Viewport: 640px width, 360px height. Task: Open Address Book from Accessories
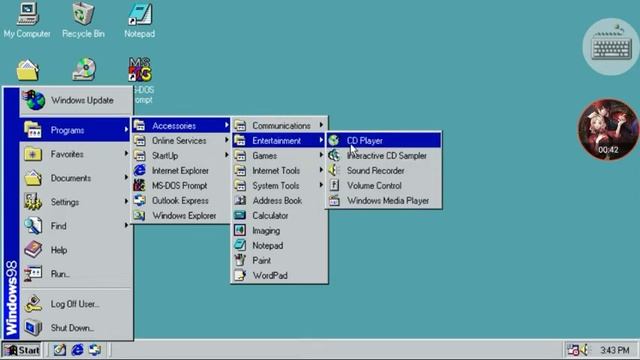[279, 201]
